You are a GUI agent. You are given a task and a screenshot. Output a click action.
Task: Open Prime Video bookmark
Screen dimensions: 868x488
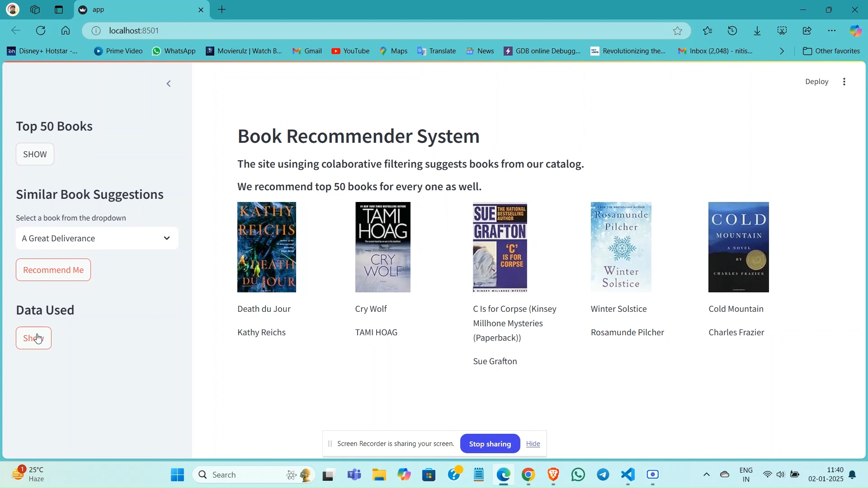pos(118,52)
